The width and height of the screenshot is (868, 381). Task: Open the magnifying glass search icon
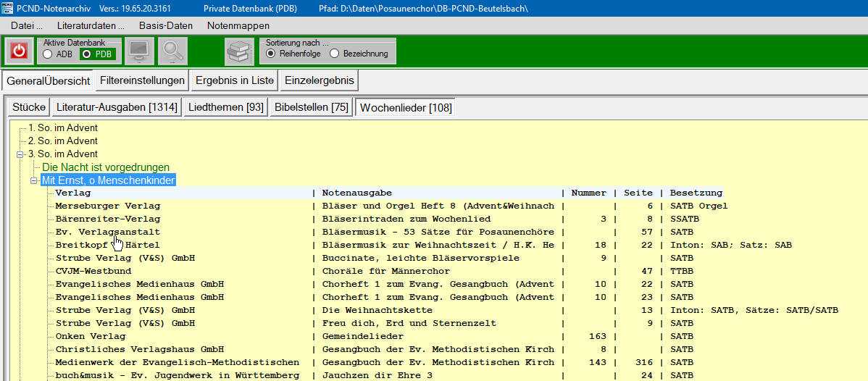click(x=172, y=51)
